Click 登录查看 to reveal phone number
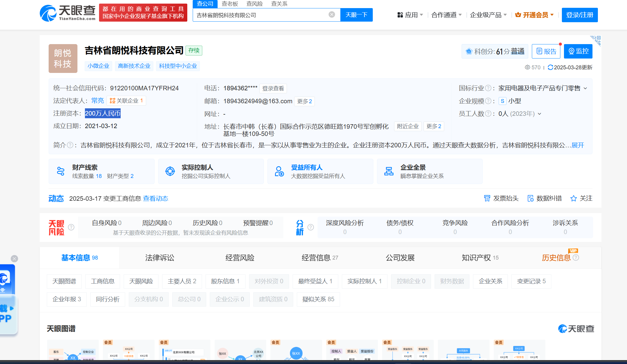Screen dimensions: 627x364 click(273, 89)
